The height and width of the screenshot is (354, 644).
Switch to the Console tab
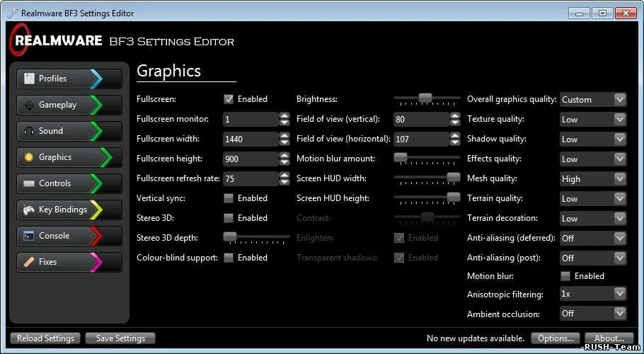point(69,236)
